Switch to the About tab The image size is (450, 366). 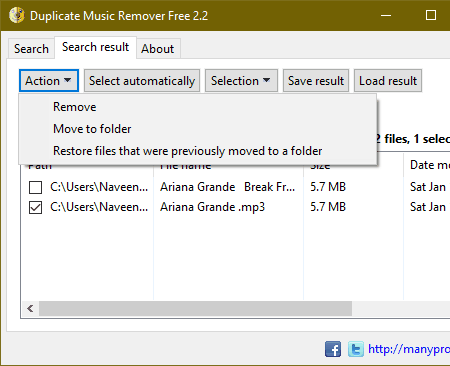pyautogui.click(x=158, y=49)
